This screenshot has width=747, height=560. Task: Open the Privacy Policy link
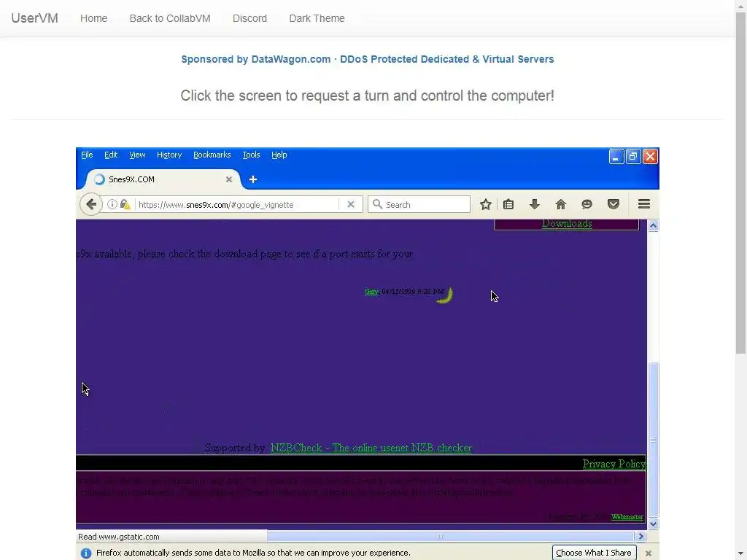[614, 464]
